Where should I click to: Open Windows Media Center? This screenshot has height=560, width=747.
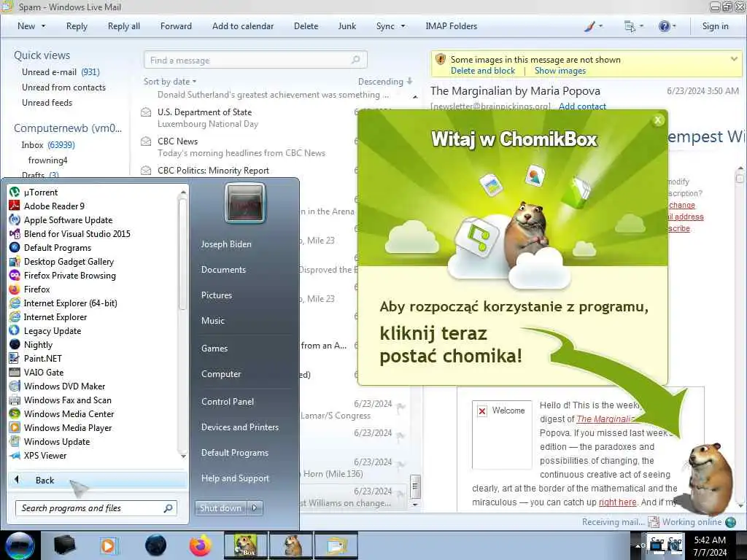coord(69,414)
